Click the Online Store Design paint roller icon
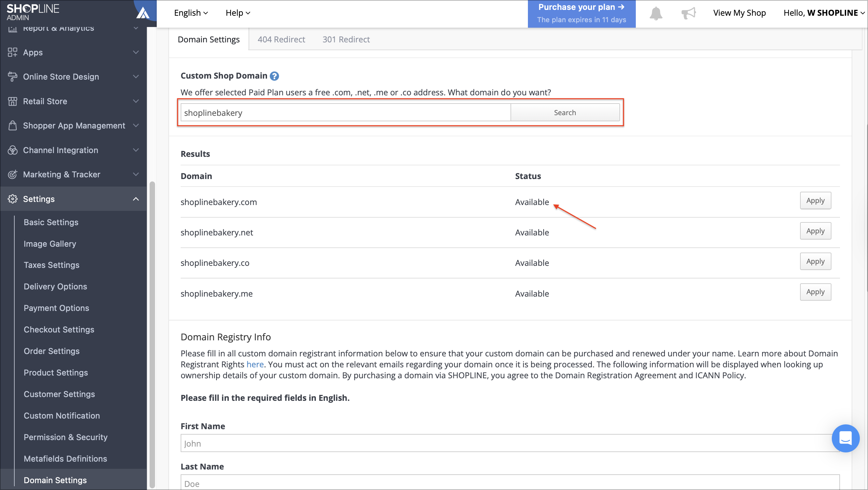This screenshot has height=490, width=868. 12,77
